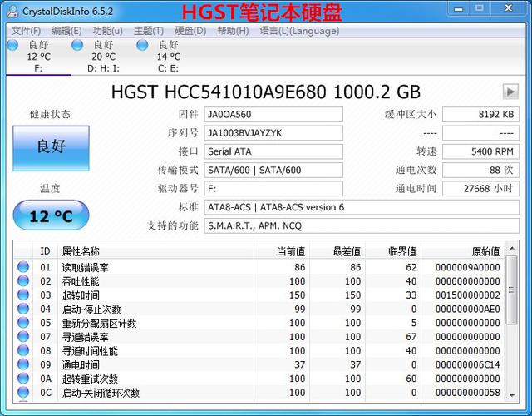Screen dimensions: 532x416
Task: Click the 良好 health status button
Action: tap(52, 148)
